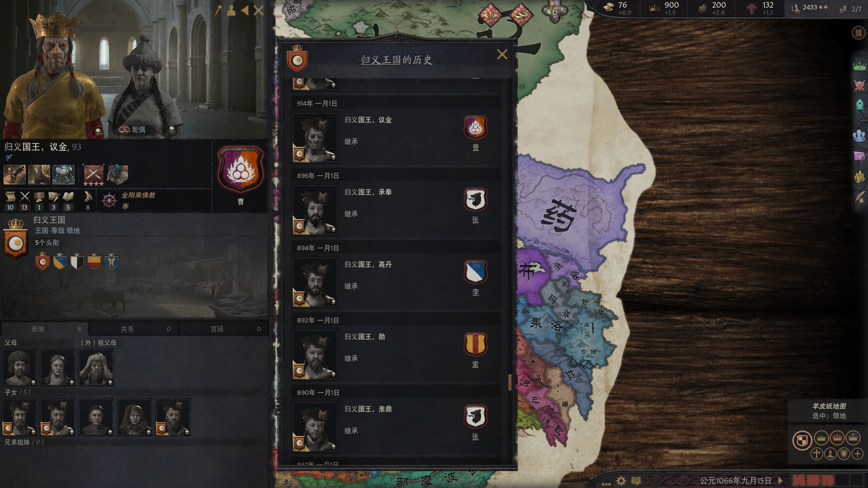This screenshot has height=488, width=868.
Task: Close the 归义王国的历史 window
Action: [x=502, y=55]
